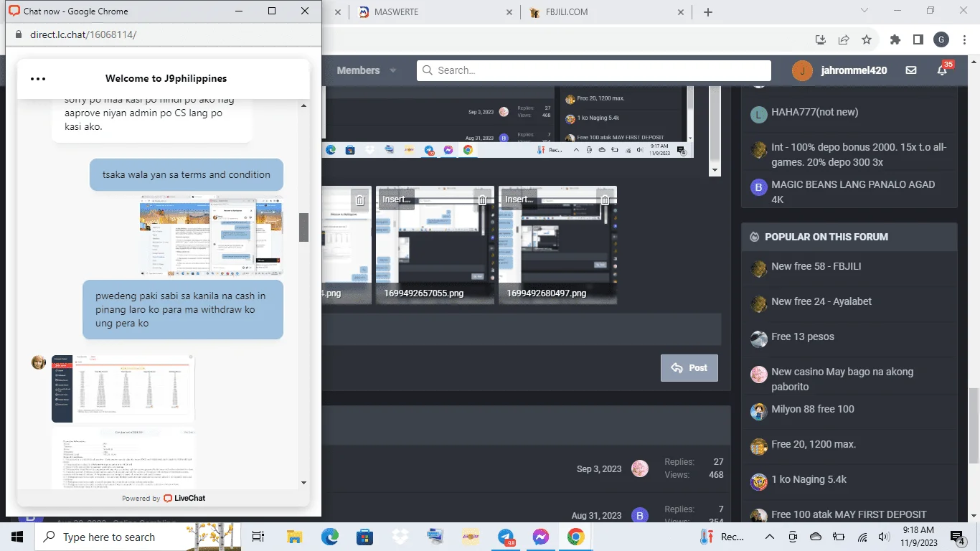This screenshot has width=980, height=551.
Task: Open the new tab plus button in Chrome
Action: coord(708,12)
